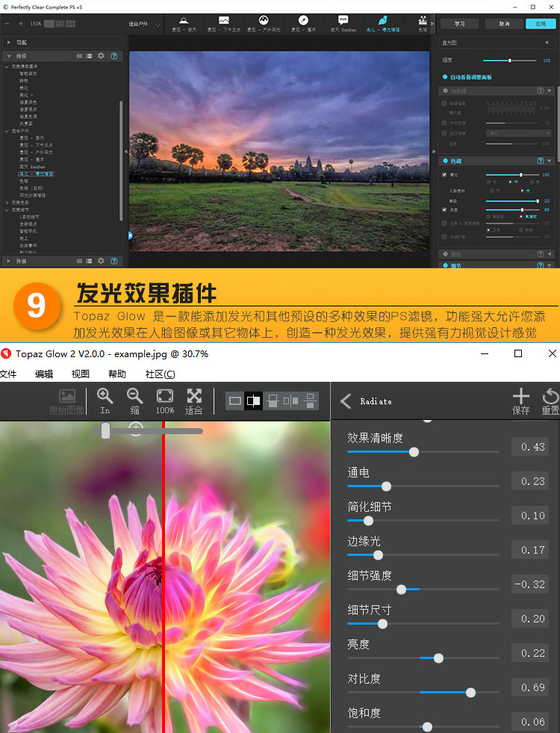
Task: Zoom in with the plus button in Perfectly Clear
Action: point(21,23)
